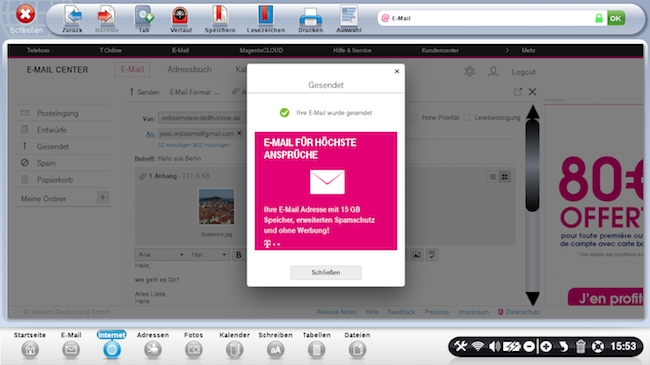Open Dateien app in bottom dock
The height and width of the screenshot is (365, 650).
[357, 345]
